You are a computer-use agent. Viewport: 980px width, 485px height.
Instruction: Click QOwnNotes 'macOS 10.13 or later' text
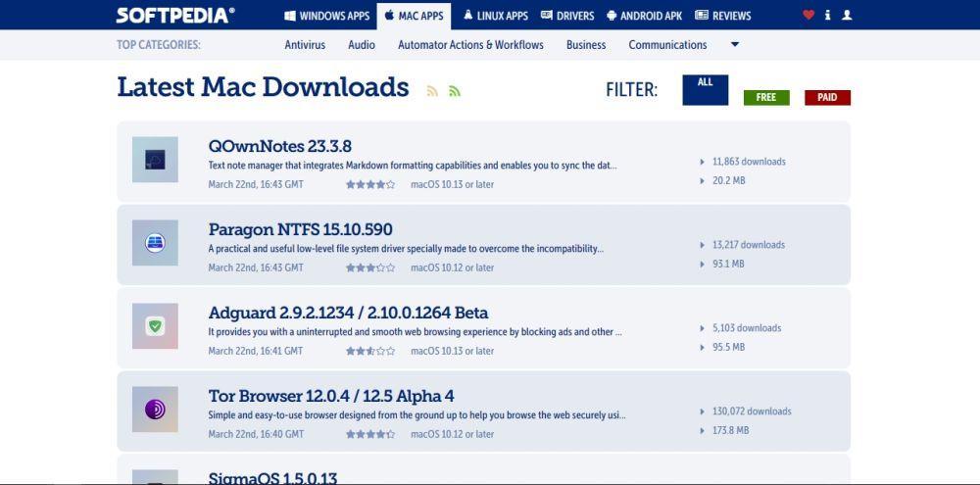[x=452, y=184]
